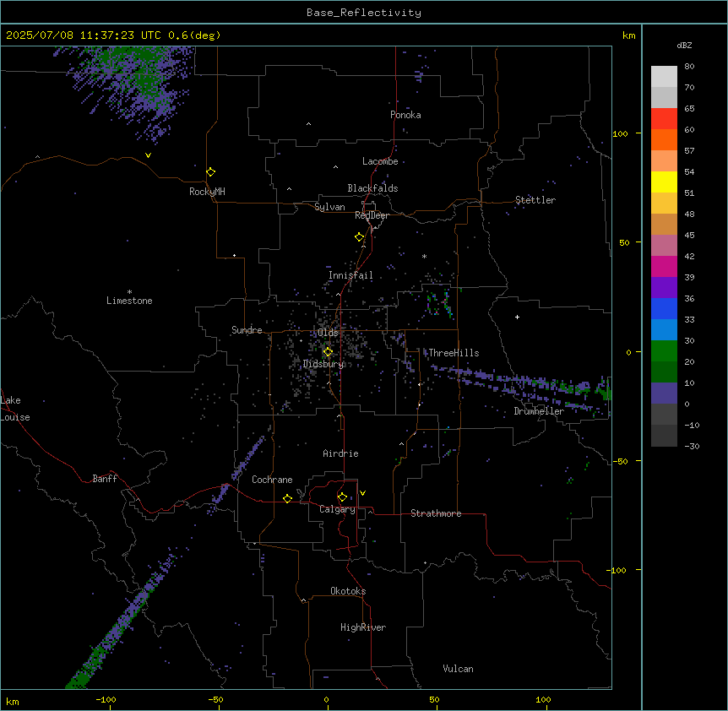Click the purple 36-39 dBZ legend swatch
This screenshot has height=711, width=728.
664,288
